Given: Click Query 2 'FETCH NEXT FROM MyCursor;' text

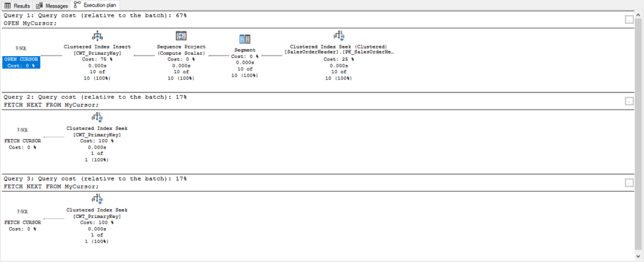Looking at the screenshot, I should [52, 105].
